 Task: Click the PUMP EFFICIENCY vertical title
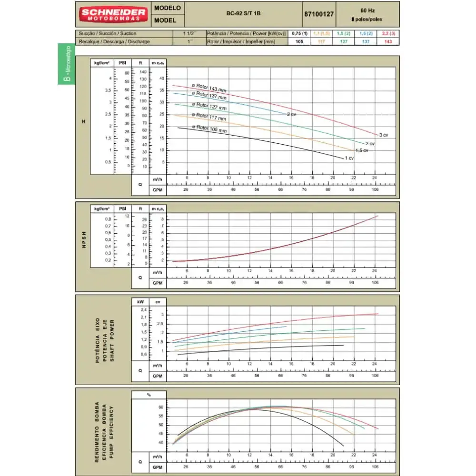coord(111,432)
